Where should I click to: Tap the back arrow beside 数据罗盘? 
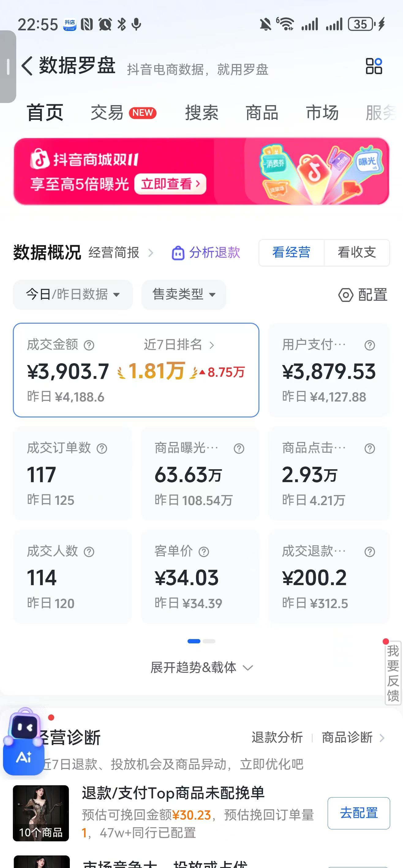point(27,65)
